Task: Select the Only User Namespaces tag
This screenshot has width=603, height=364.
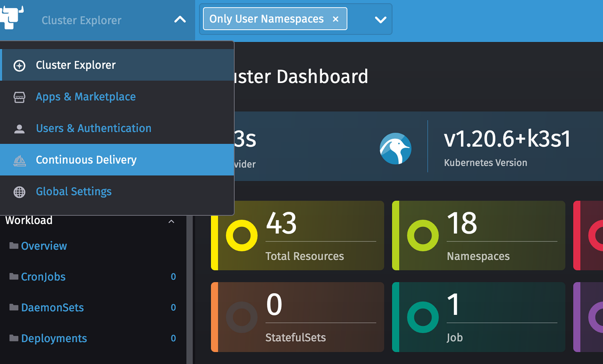Action: pyautogui.click(x=275, y=19)
